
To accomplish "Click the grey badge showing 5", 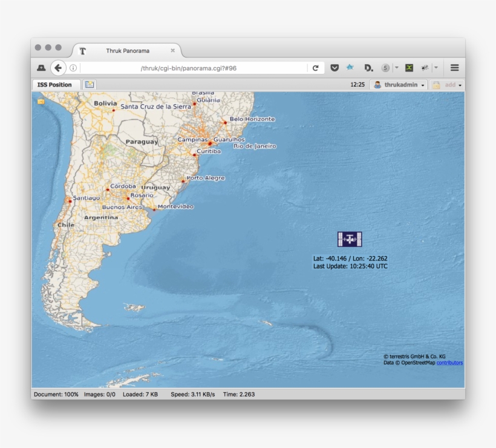I will tap(385, 68).
